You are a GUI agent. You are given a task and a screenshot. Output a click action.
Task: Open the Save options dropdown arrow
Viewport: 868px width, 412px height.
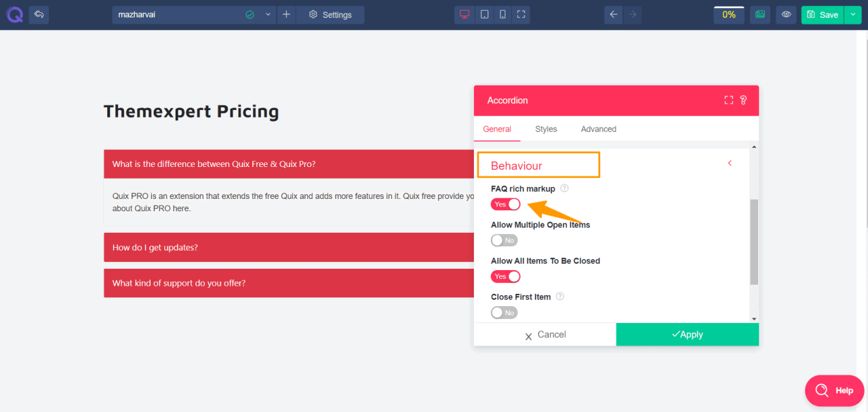(852, 14)
